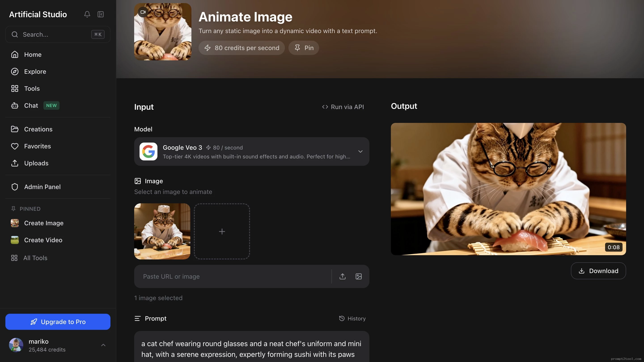Click the add image plus placeholder
The width and height of the screenshot is (644, 362).
tap(222, 231)
